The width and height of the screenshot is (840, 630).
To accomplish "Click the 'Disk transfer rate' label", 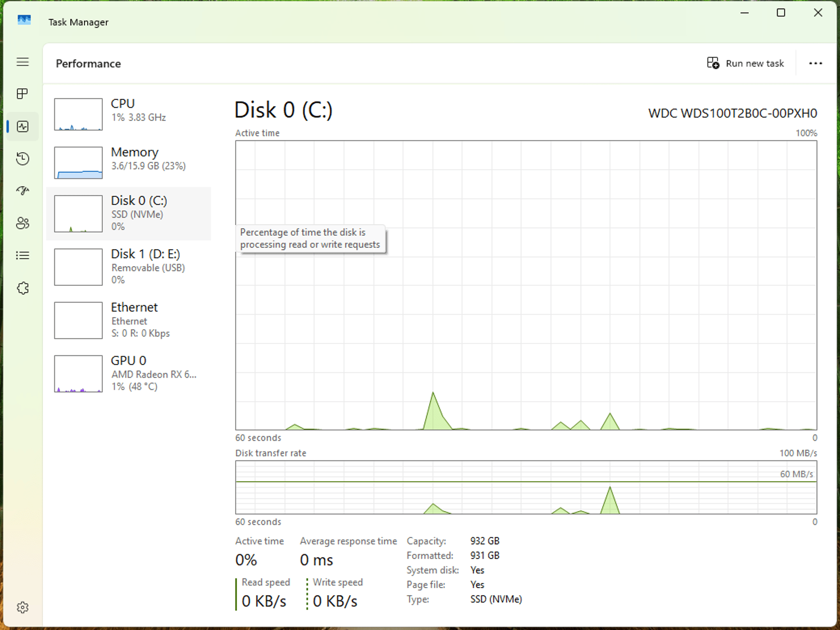I will (271, 453).
